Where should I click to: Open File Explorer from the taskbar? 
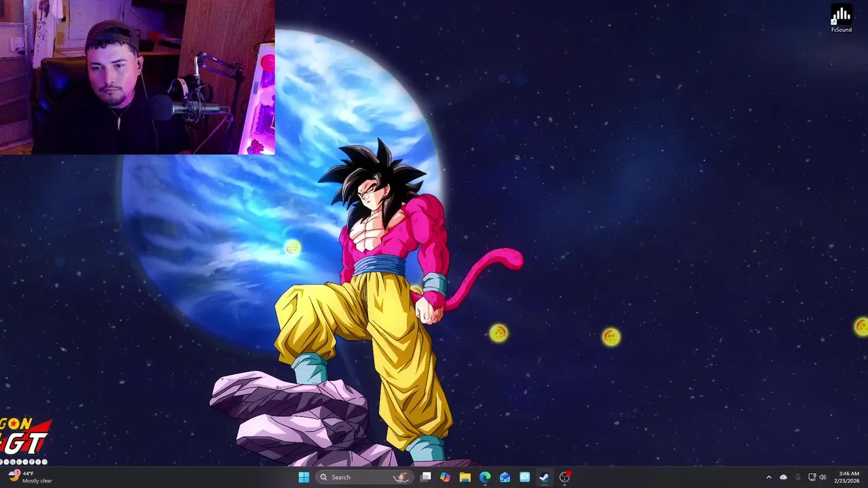465,477
